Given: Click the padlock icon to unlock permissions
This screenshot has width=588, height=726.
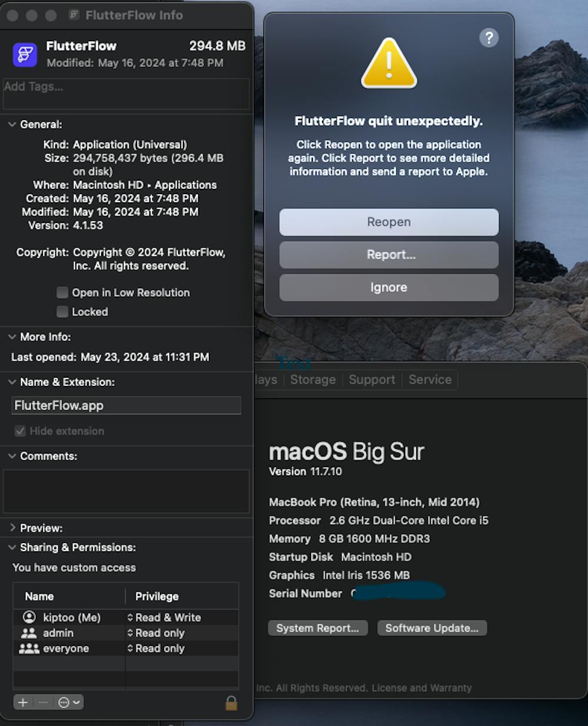Looking at the screenshot, I should 232,702.
